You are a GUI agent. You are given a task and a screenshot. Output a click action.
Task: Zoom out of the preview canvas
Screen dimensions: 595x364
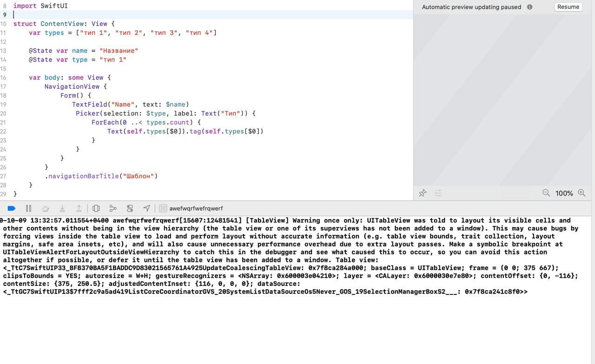point(546,193)
